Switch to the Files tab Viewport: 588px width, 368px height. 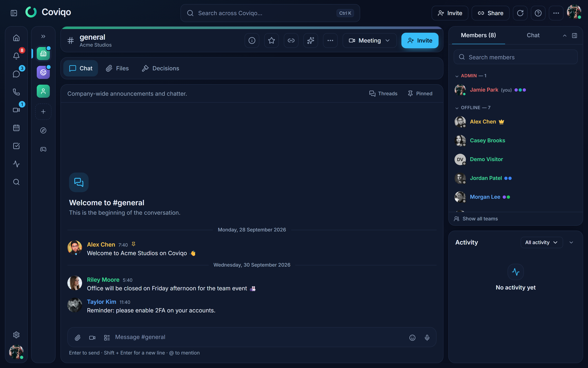[x=117, y=68]
